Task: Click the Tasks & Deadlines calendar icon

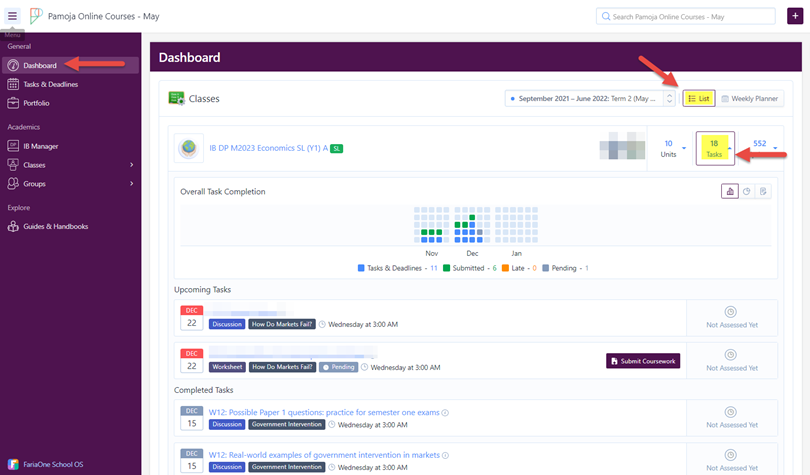Action: click(13, 84)
